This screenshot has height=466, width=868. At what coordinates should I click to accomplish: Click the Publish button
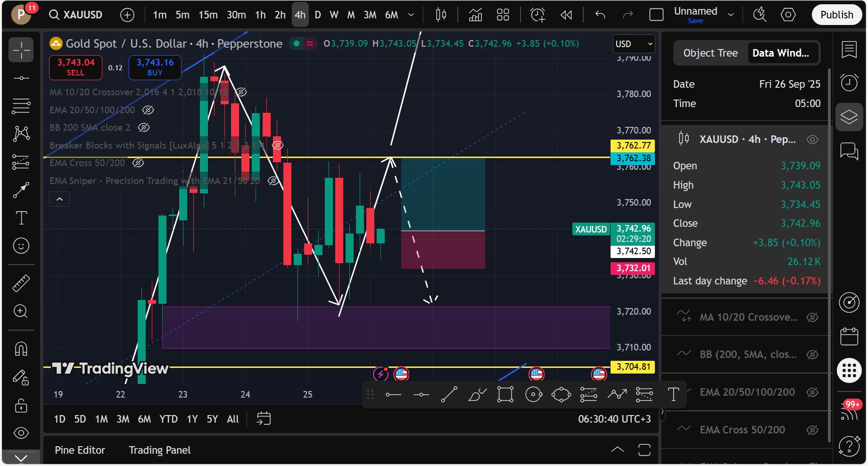pos(836,15)
